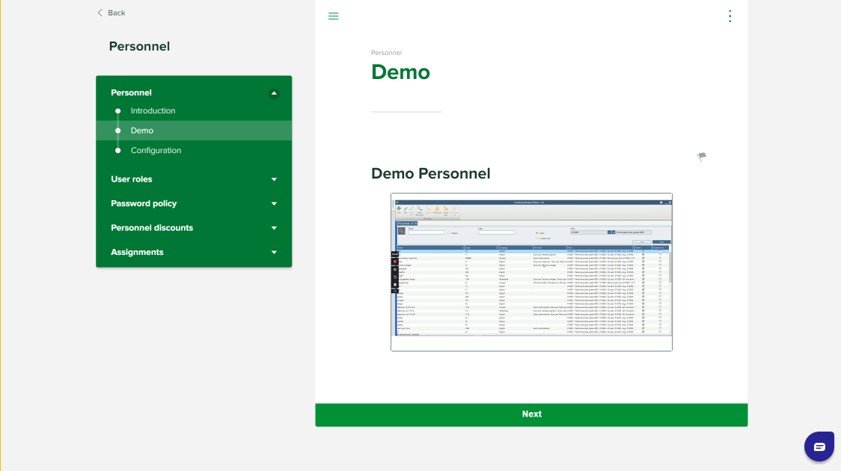Click the Configuration step bullet dot

(118, 151)
